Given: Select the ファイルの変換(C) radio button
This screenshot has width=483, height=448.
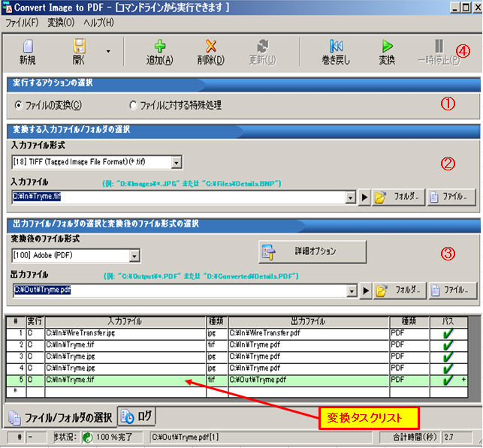Looking at the screenshot, I should [19, 105].
